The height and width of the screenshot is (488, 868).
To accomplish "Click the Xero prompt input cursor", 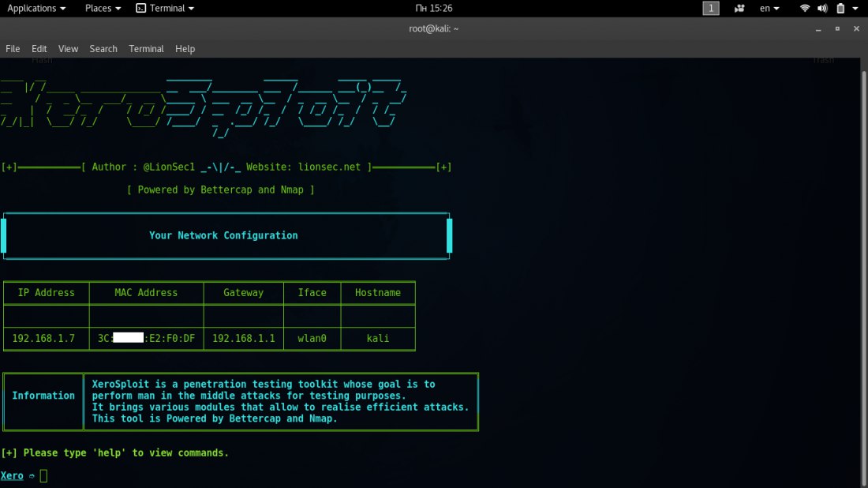I will [x=43, y=476].
